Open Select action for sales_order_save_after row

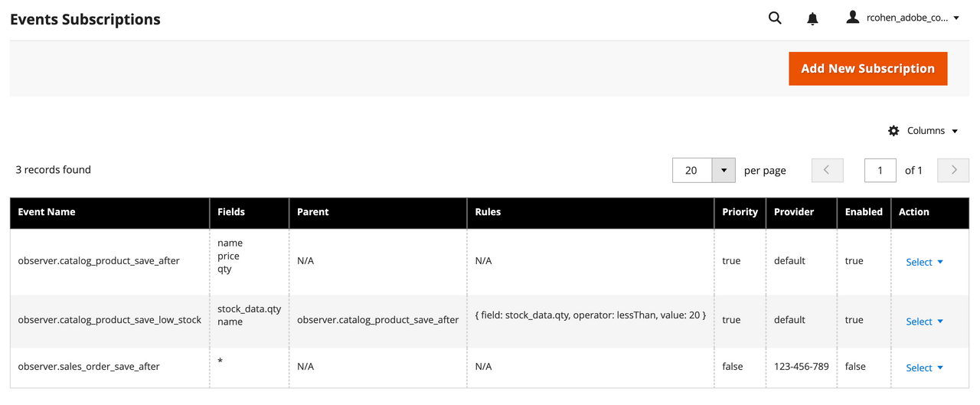point(924,367)
